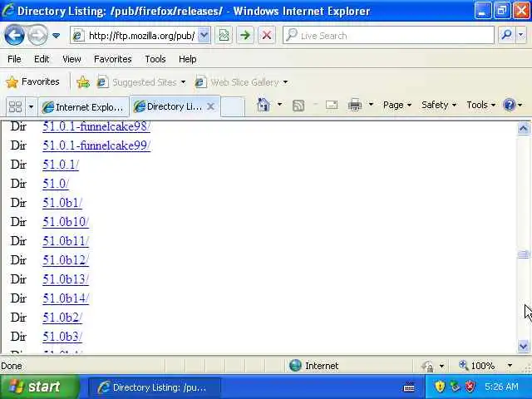Open the 51.0b12/ directory link
The width and height of the screenshot is (532, 399).
(x=66, y=260)
